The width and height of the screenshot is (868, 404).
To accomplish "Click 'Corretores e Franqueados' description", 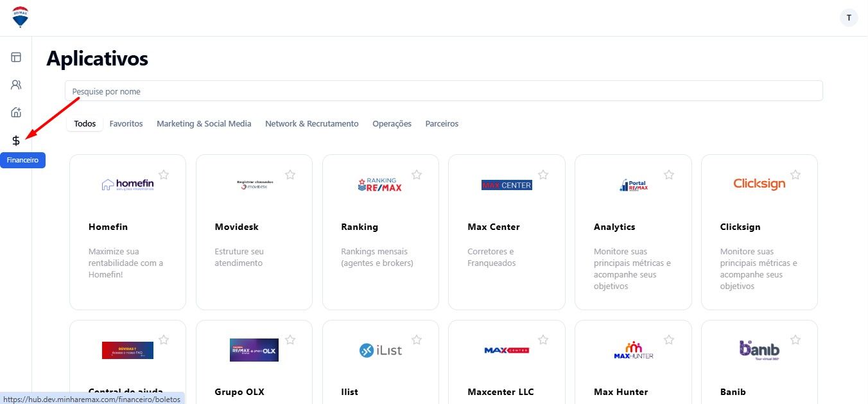I will 492,257.
